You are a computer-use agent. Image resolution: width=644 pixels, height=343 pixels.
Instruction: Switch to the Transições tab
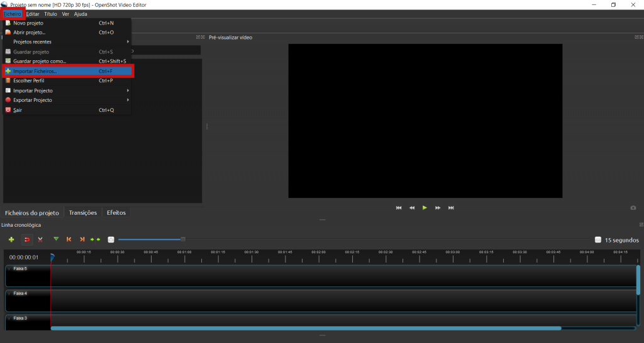tap(83, 213)
